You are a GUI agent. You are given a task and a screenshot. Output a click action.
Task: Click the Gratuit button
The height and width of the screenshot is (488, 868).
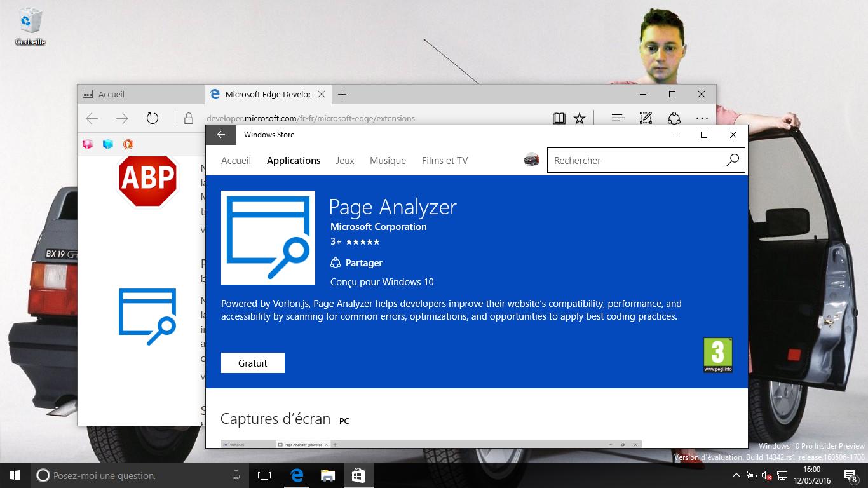tap(253, 363)
